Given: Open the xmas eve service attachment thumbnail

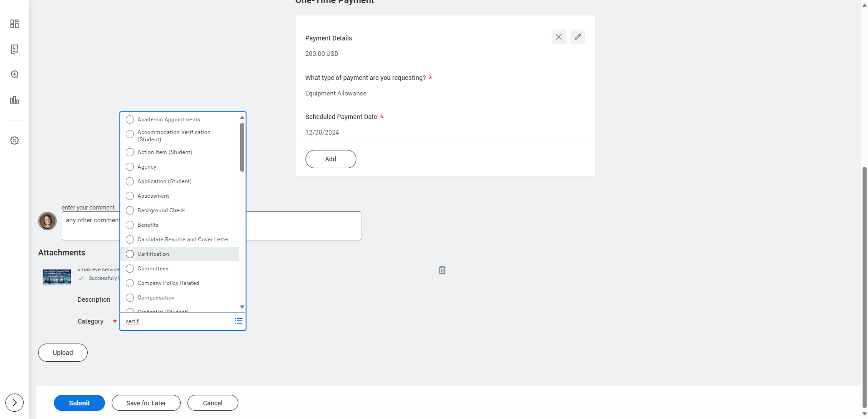Looking at the screenshot, I should coord(57,277).
